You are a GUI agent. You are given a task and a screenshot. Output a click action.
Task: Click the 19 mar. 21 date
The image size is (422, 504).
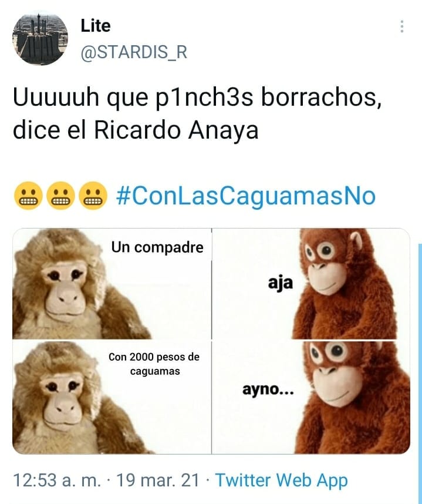pyautogui.click(x=158, y=481)
